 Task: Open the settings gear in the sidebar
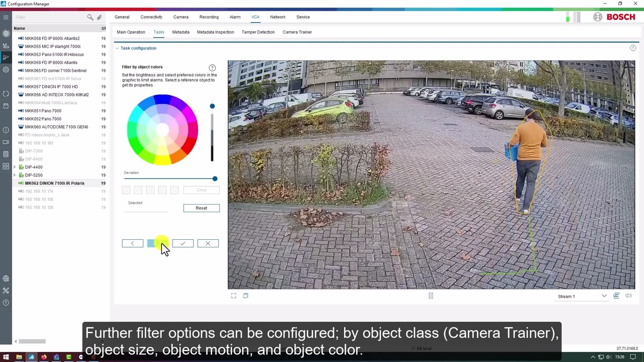point(6,69)
